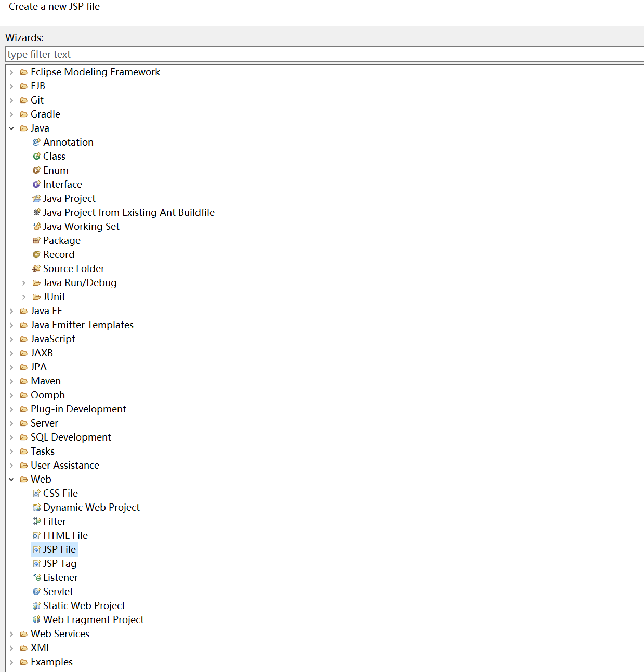Focus the type filter text field
This screenshot has width=644, height=672.
click(324, 54)
